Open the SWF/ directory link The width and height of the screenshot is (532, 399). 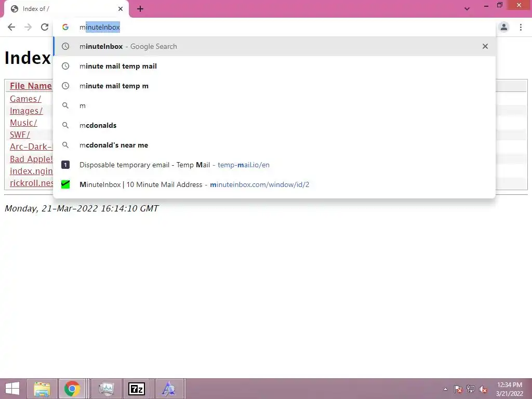(20, 135)
